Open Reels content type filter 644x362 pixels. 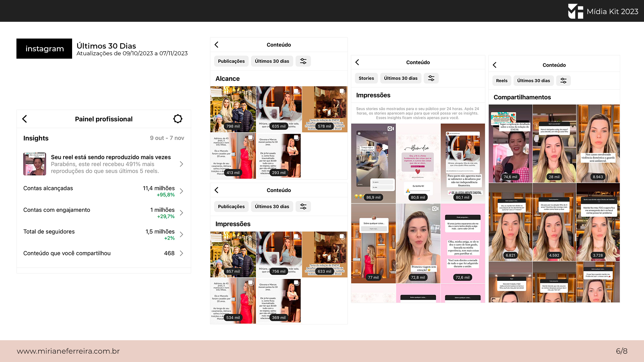pyautogui.click(x=502, y=80)
